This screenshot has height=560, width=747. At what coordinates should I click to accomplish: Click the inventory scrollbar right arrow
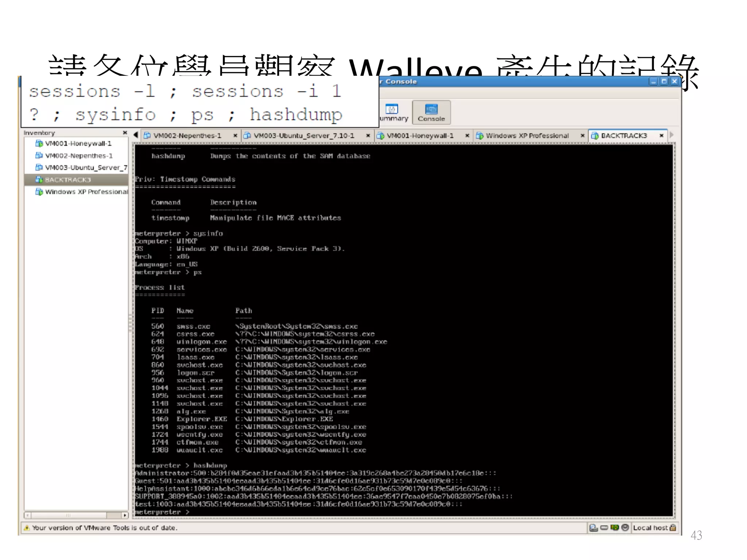[x=125, y=515]
